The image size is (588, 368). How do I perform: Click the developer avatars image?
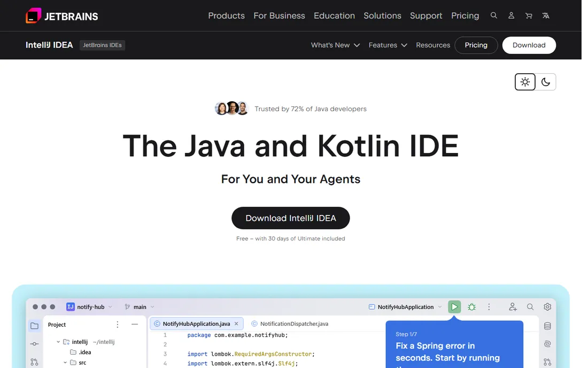232,109
